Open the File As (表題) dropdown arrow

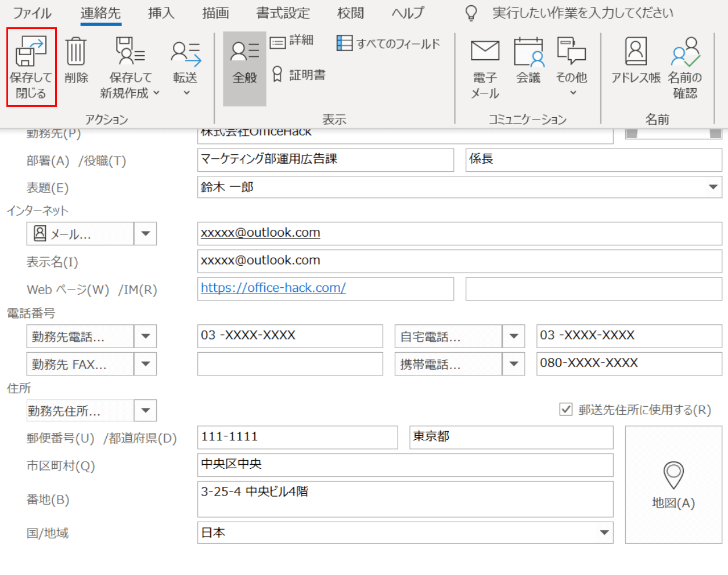tap(713, 187)
